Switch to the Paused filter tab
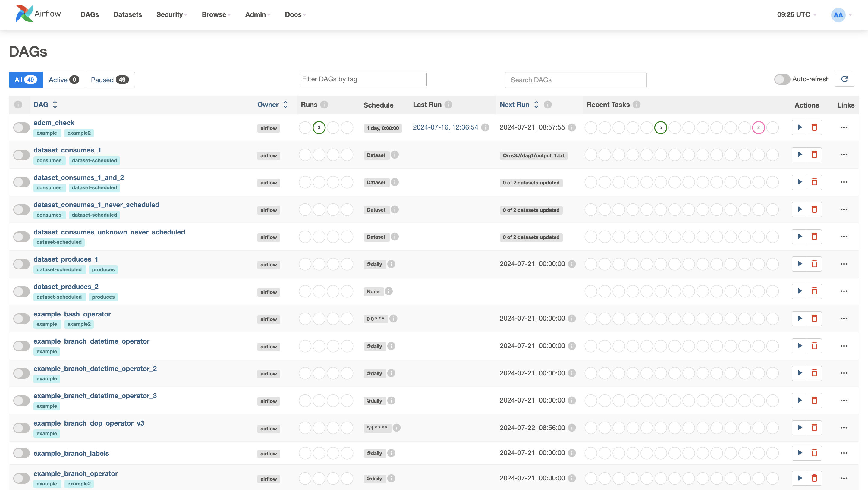This screenshot has width=868, height=490. 110,80
